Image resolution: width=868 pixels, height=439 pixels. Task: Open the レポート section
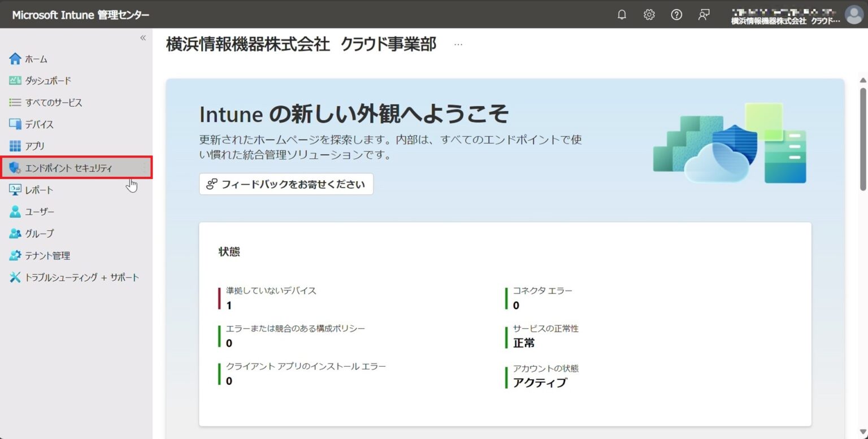click(x=38, y=189)
